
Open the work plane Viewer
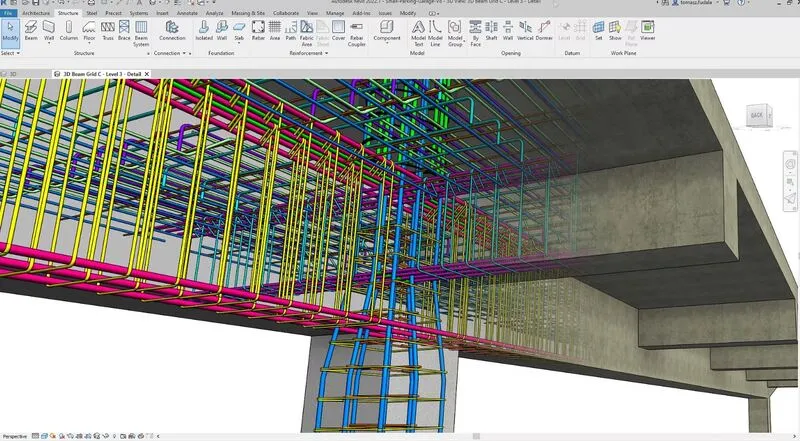pos(647,31)
